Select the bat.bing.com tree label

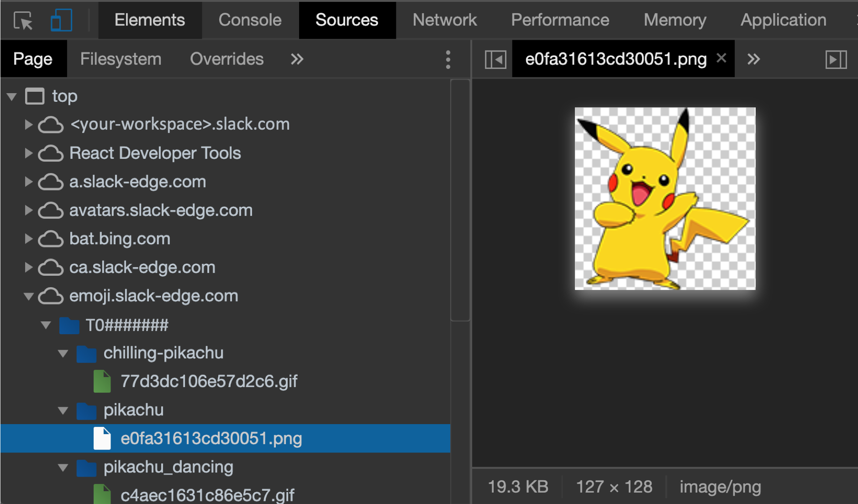coord(120,239)
